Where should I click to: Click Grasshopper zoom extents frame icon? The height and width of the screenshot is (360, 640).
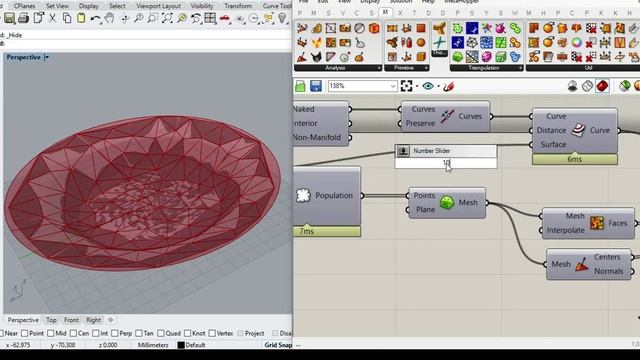406,86
